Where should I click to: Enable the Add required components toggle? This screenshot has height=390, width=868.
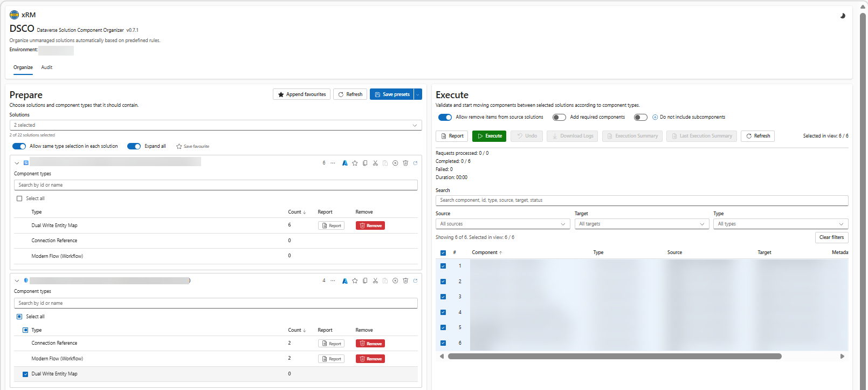click(559, 117)
